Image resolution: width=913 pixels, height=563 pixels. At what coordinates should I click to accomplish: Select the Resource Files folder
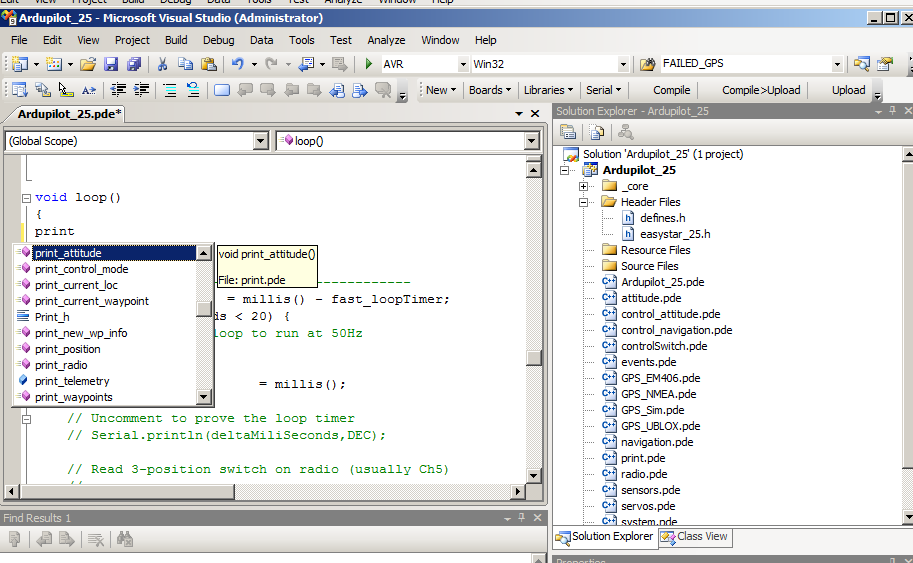click(655, 250)
